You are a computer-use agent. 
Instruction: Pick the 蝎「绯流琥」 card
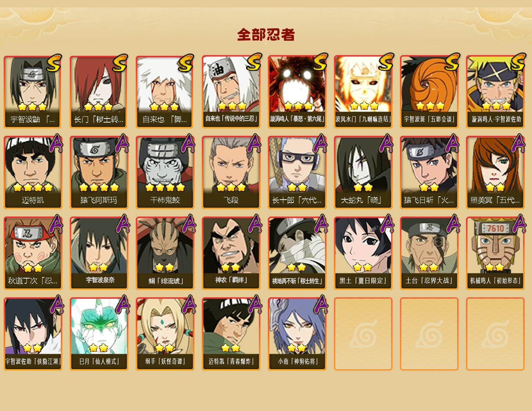point(165,253)
